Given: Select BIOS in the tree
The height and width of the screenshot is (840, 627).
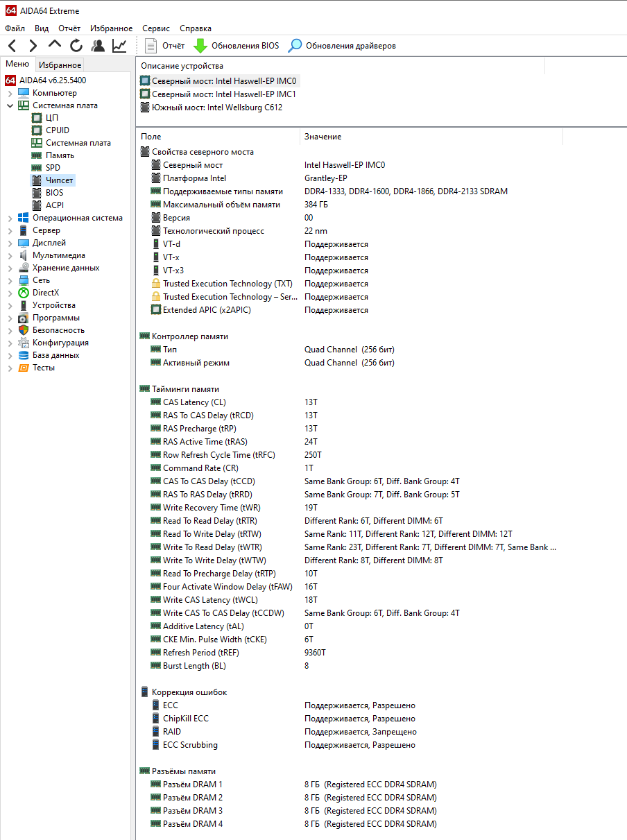Looking at the screenshot, I should pyautogui.click(x=54, y=193).
